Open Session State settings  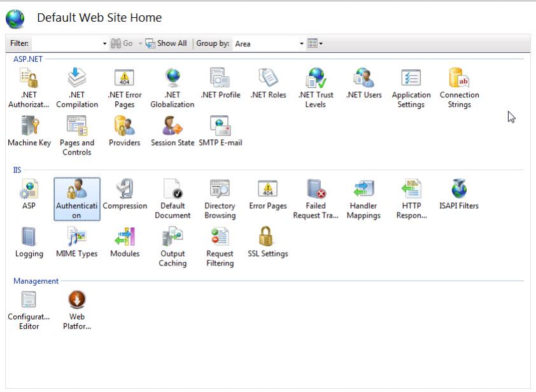173,131
